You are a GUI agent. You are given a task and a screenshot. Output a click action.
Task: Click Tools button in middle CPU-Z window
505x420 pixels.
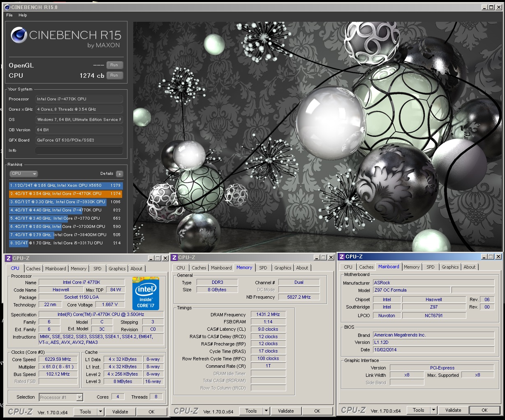point(251,411)
